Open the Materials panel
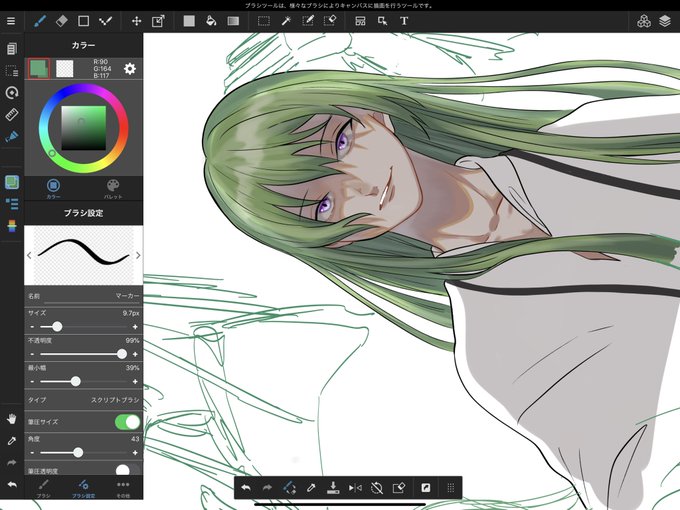680x510 pixels. [x=644, y=21]
